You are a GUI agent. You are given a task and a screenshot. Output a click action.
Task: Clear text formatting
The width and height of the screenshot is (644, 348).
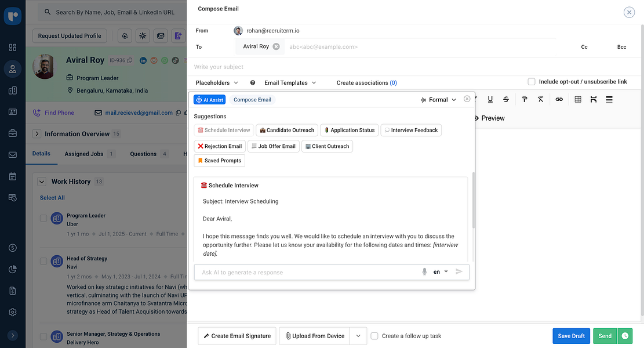pos(540,99)
